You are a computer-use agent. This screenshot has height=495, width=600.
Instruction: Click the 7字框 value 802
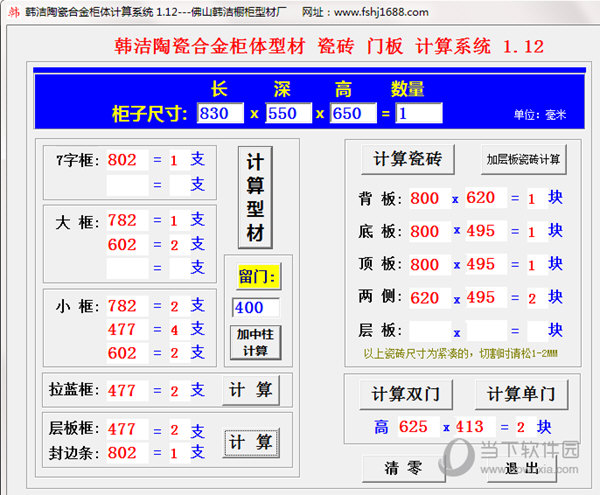127,160
